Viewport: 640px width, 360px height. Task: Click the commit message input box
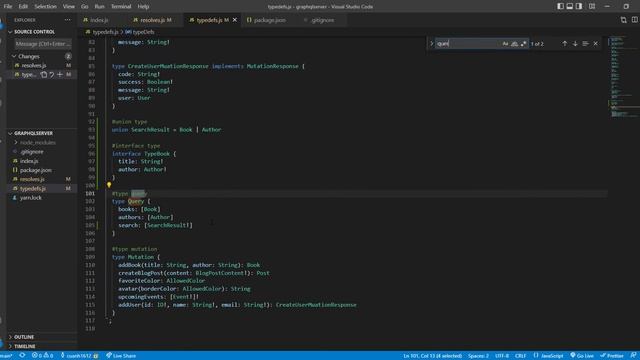(x=43, y=44)
